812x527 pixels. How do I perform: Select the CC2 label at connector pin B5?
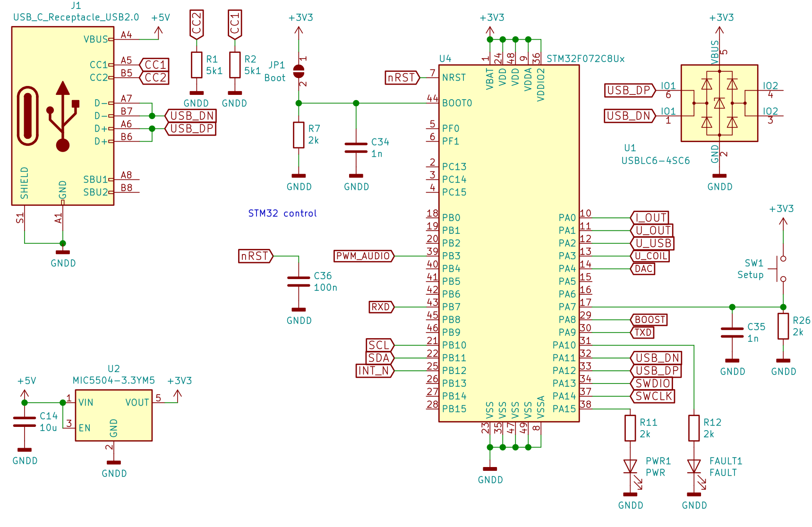154,77
